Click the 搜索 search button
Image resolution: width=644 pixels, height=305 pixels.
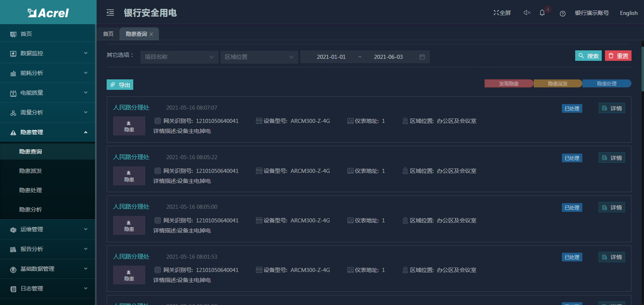pos(588,56)
